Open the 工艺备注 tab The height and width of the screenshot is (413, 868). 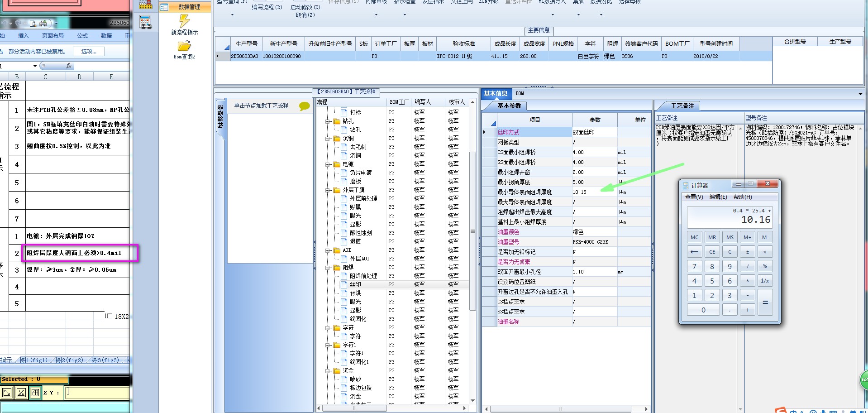682,106
